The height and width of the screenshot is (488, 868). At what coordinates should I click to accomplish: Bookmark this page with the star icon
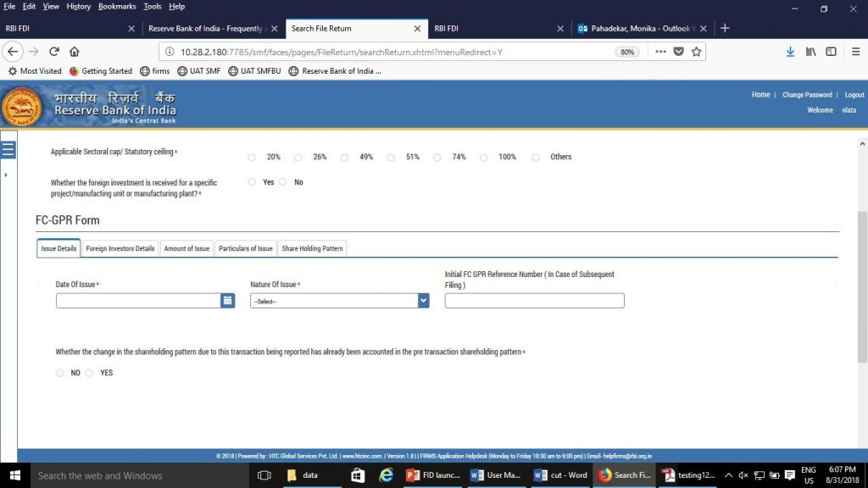(x=696, y=51)
